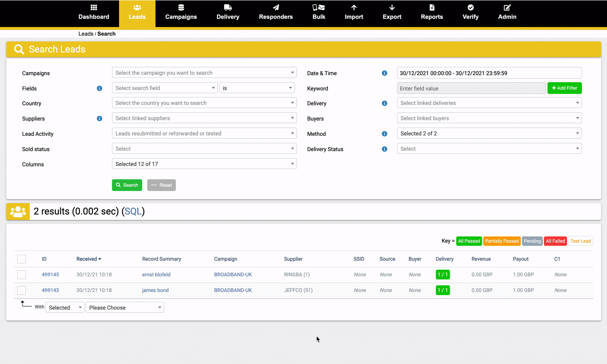Click the Date & Time range field
The height and width of the screenshot is (364, 607).
tap(489, 73)
